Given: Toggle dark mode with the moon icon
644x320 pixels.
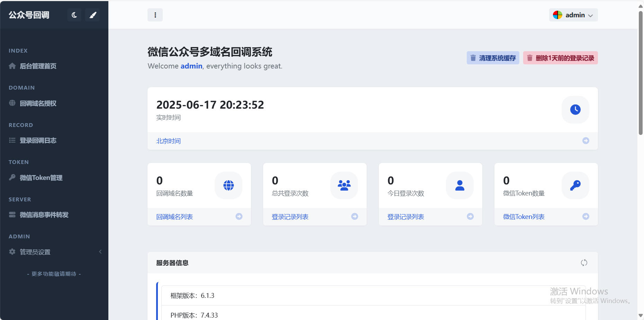Looking at the screenshot, I should [74, 15].
